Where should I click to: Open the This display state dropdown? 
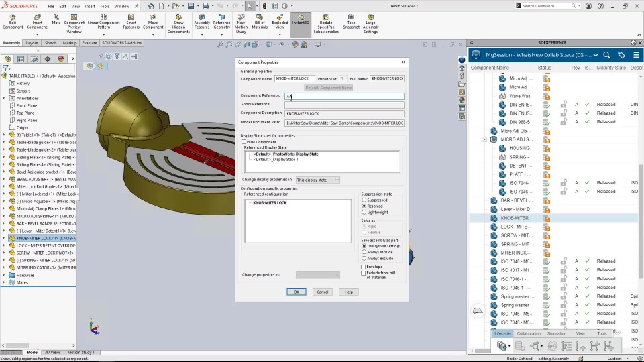pyautogui.click(x=317, y=180)
